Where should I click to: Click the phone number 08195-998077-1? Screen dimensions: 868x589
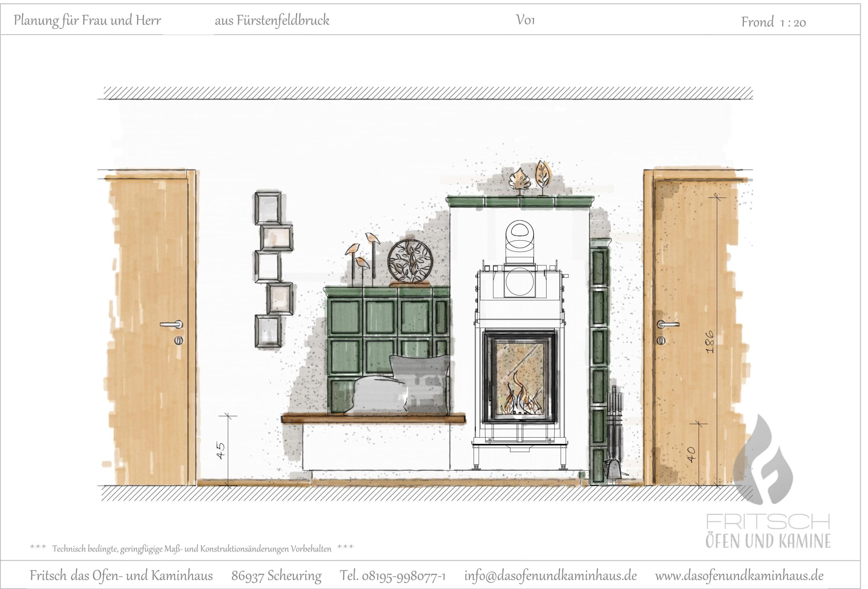(x=404, y=575)
